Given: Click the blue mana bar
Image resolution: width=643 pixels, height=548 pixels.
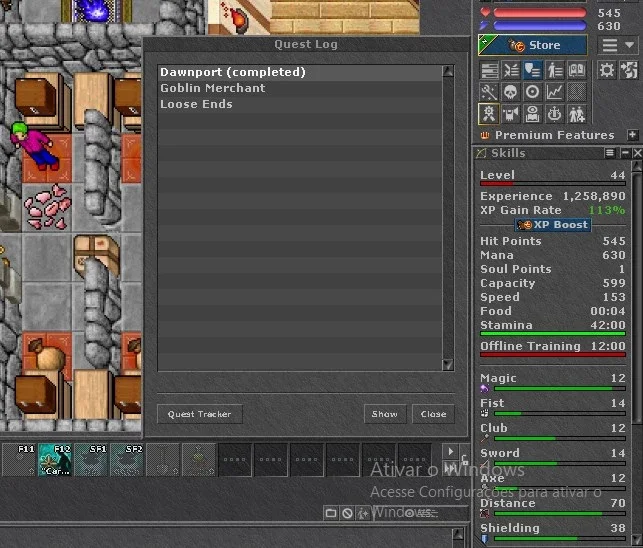Looking at the screenshot, I should [540, 26].
